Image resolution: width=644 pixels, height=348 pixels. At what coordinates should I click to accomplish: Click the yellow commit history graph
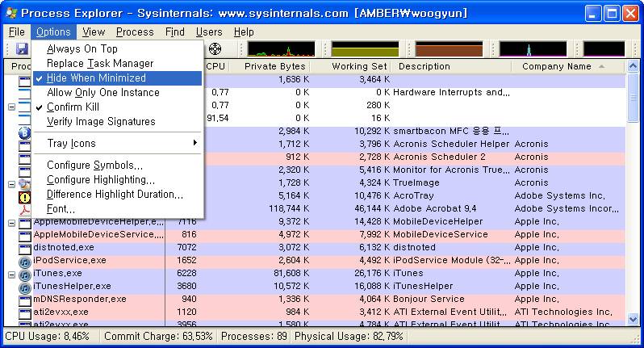pyautogui.click(x=365, y=49)
